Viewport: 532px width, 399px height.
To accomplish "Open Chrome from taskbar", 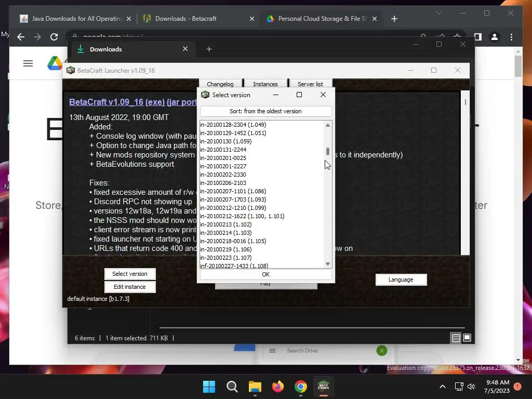I will tap(301, 387).
